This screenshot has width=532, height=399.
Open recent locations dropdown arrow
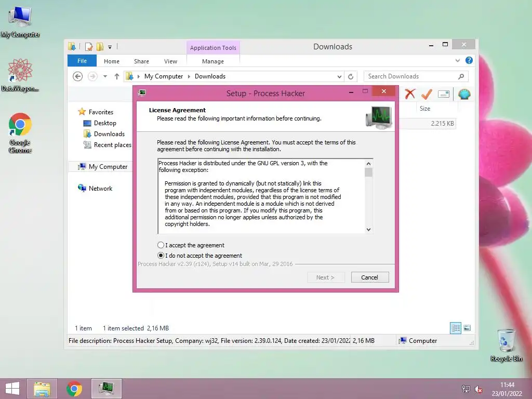coord(105,76)
